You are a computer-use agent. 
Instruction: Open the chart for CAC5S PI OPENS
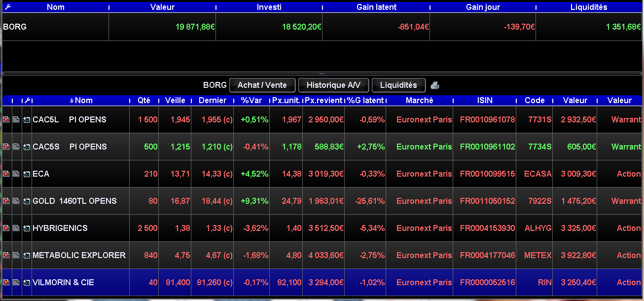[x=27, y=147]
